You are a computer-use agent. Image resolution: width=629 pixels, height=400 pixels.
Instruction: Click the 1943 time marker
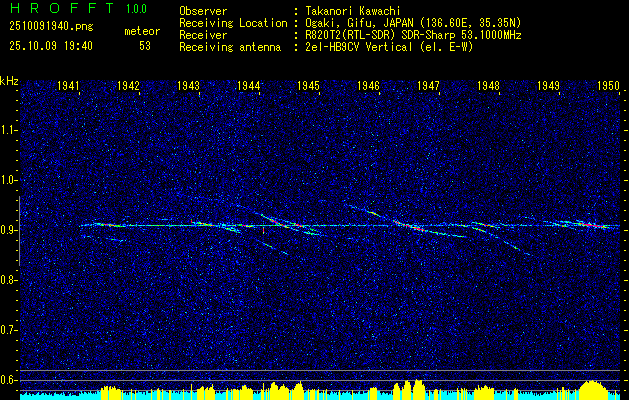189,86
